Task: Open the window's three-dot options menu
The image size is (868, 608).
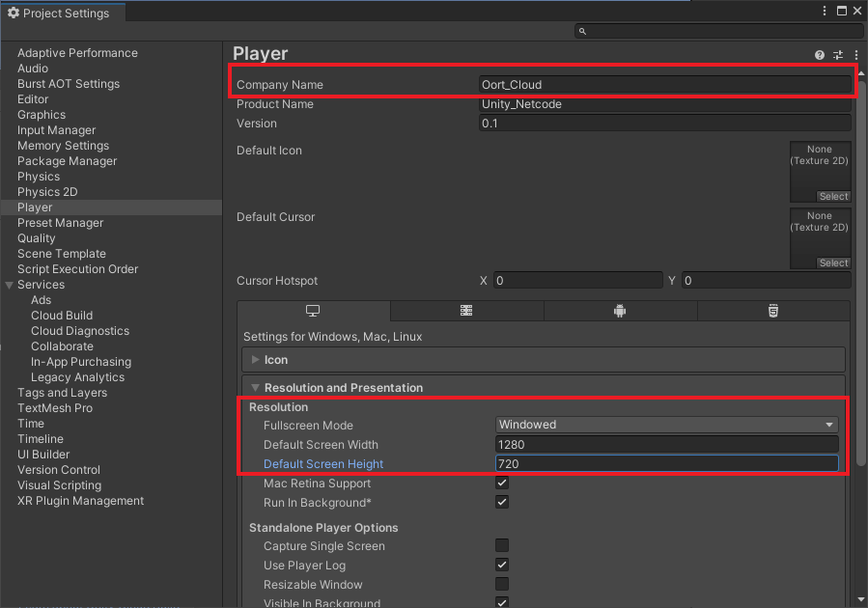Action: click(825, 11)
